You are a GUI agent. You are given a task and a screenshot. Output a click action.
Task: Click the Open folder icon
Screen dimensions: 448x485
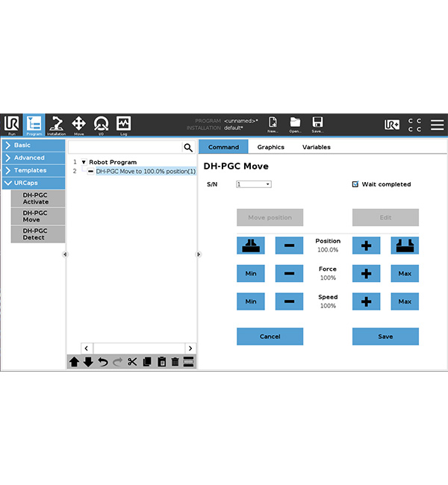pos(295,125)
